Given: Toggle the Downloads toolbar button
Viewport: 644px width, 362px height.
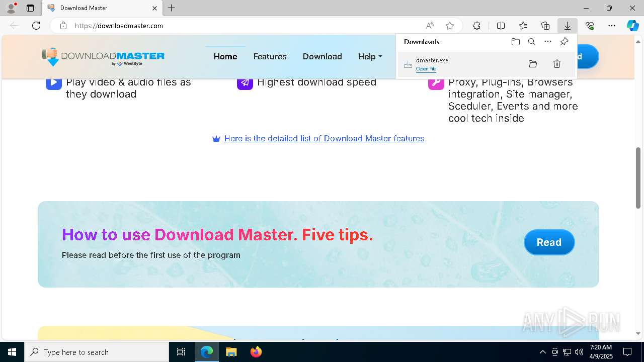Looking at the screenshot, I should coord(568,26).
